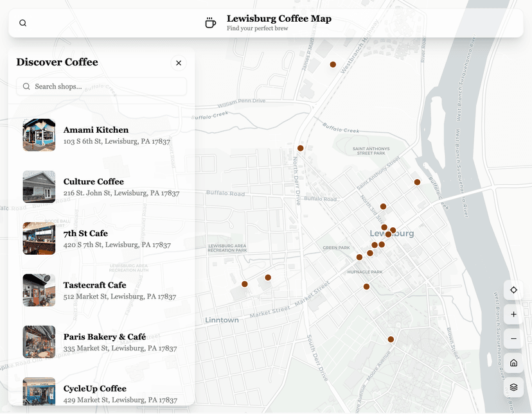Image resolution: width=532 pixels, height=414 pixels.
Task: Click the Lewisburg Coffee Map title
Action: click(x=279, y=18)
